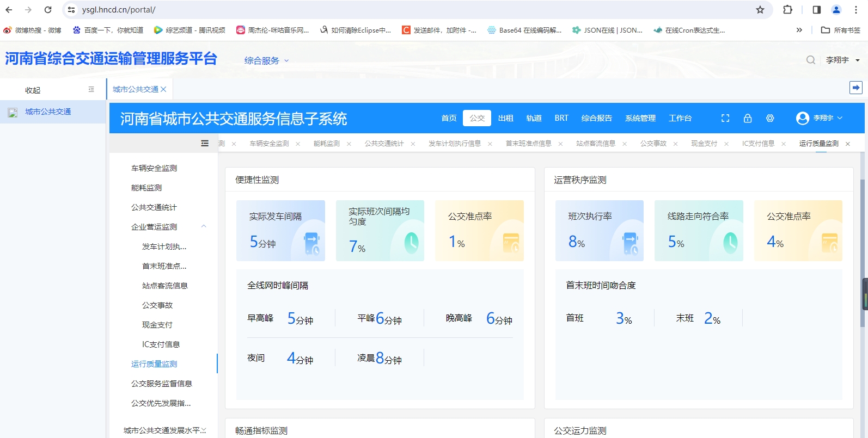This screenshot has width=868, height=438.
Task: Select BRT navigation item
Action: 561,118
